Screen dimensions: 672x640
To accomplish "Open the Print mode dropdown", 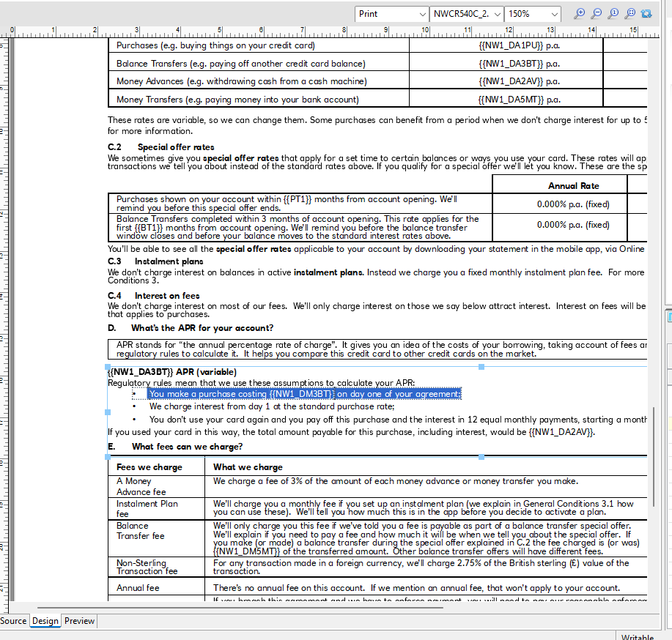I will tap(392, 14).
